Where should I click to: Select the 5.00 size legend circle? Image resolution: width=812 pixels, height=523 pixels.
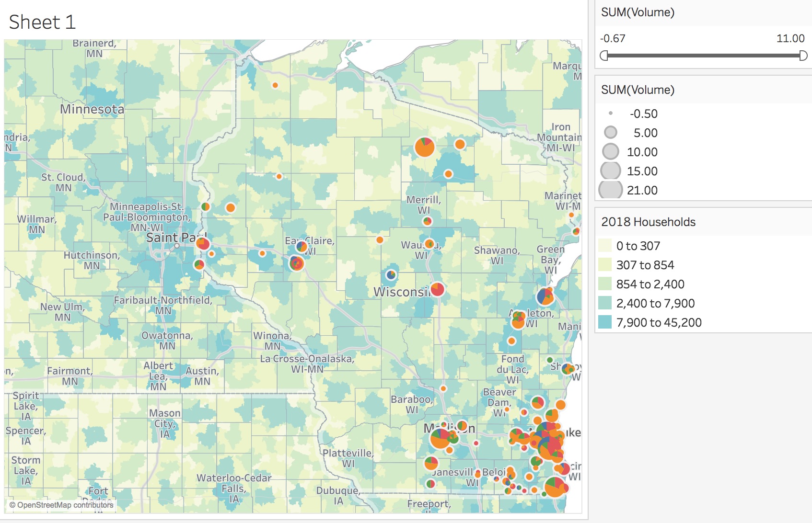point(611,133)
